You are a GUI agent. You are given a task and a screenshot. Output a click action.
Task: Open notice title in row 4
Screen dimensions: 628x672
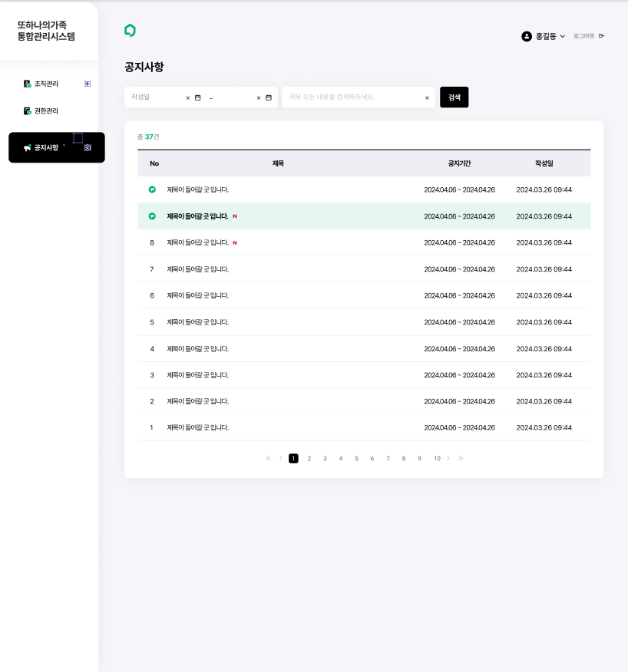(x=198, y=349)
